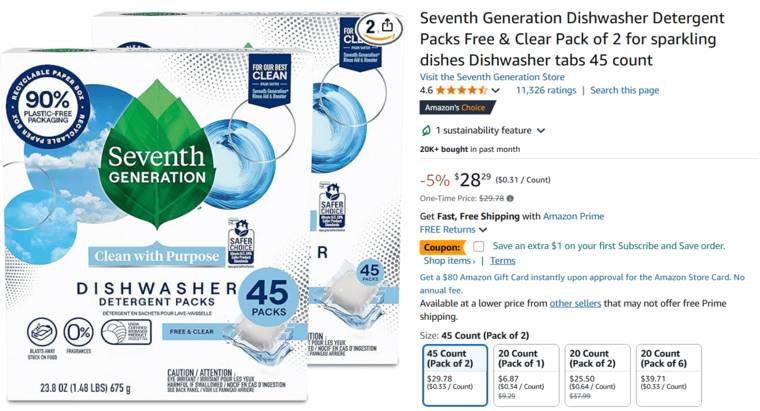Expand the rating breakdown chevron
The height and width of the screenshot is (411, 760).
pyautogui.click(x=495, y=91)
